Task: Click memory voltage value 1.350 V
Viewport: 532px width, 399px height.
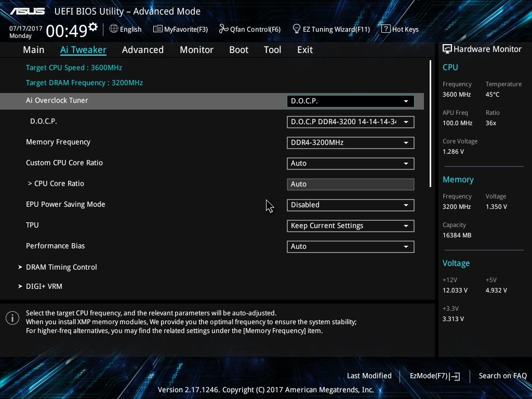Action: point(496,207)
